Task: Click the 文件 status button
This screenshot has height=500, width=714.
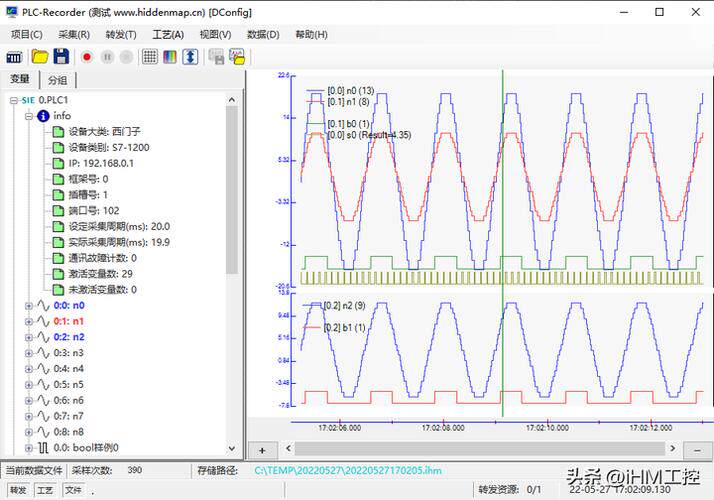Action: point(73,490)
